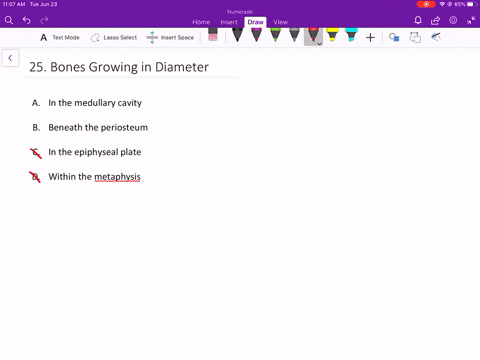The image size is (480, 360).
Task: Go back with the purple chevron
Action: click(x=10, y=58)
